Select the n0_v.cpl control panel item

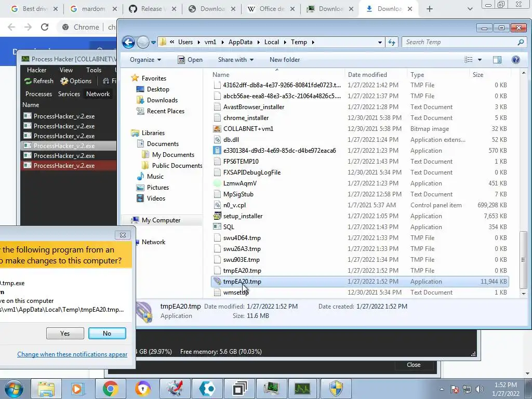360,205
